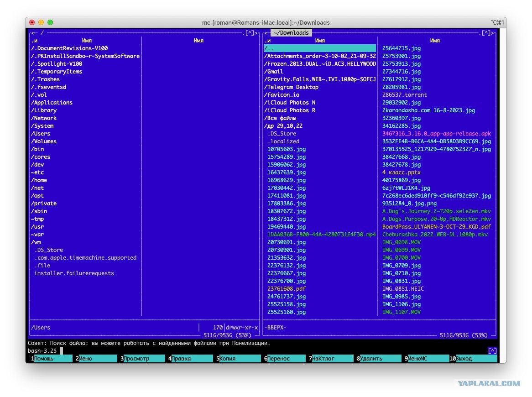Select file 10705603.jpg

[x=287, y=149]
